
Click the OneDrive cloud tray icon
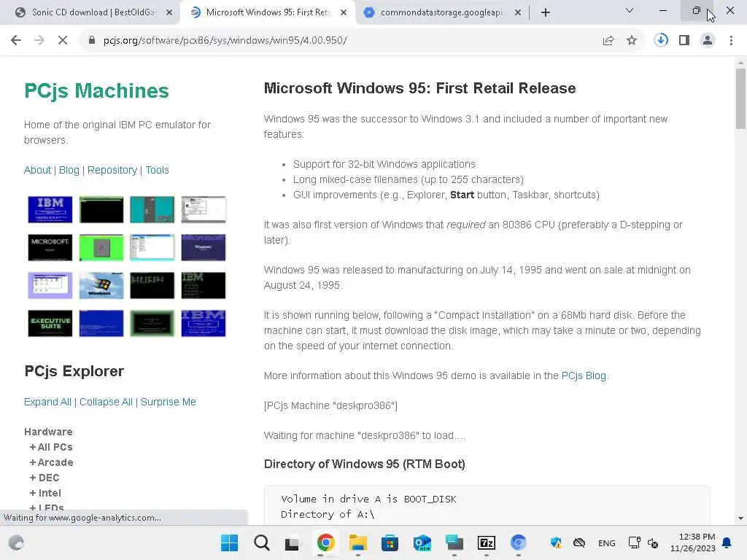click(x=578, y=542)
